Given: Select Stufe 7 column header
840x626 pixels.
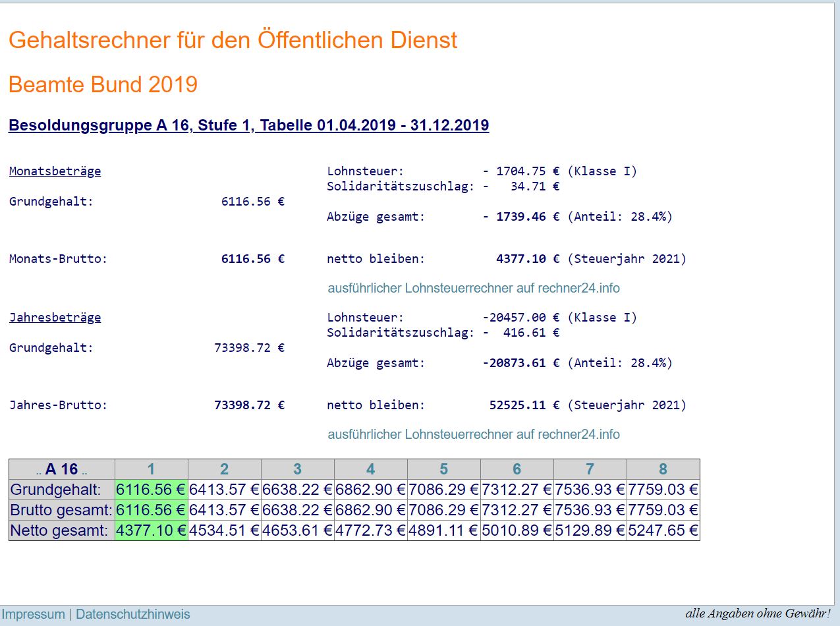Looking at the screenshot, I should 590,469.
